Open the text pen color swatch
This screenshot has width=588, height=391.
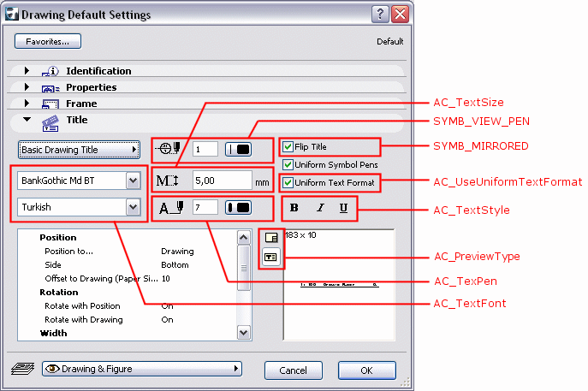(x=239, y=207)
